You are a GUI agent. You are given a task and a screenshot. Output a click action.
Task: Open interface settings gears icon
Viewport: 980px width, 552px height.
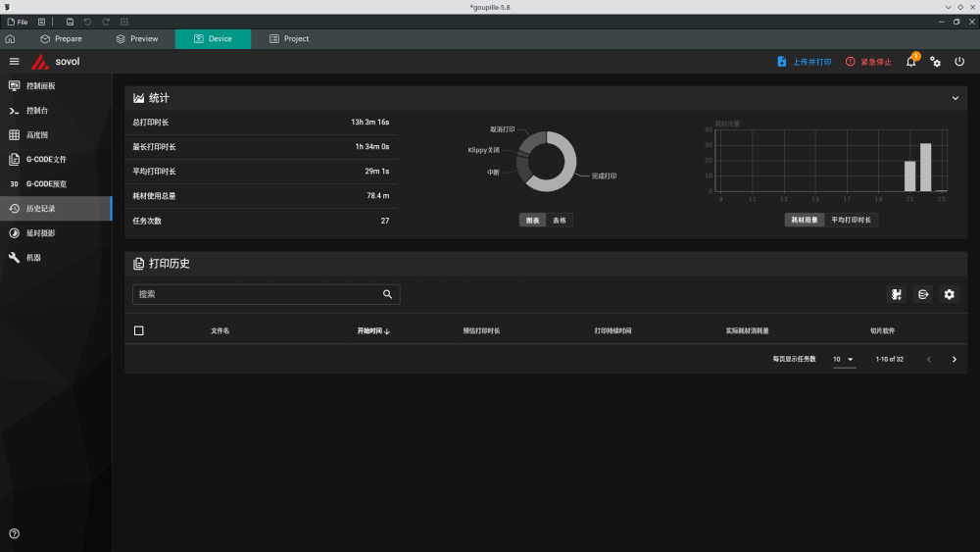(x=935, y=61)
